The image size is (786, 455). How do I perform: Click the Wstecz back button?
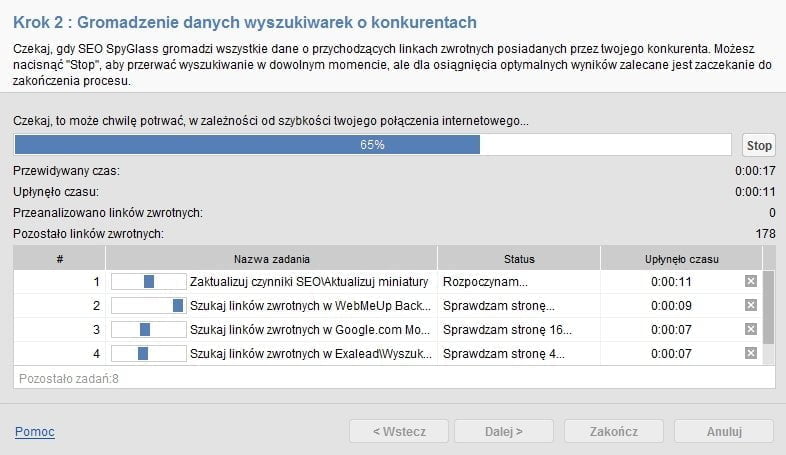399,431
